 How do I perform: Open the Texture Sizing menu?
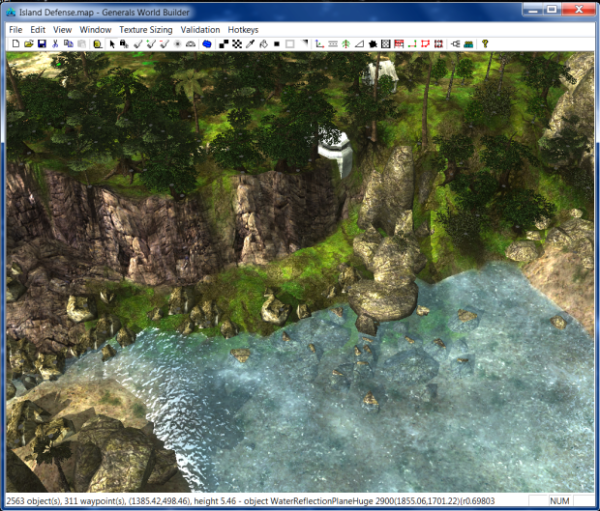146,29
